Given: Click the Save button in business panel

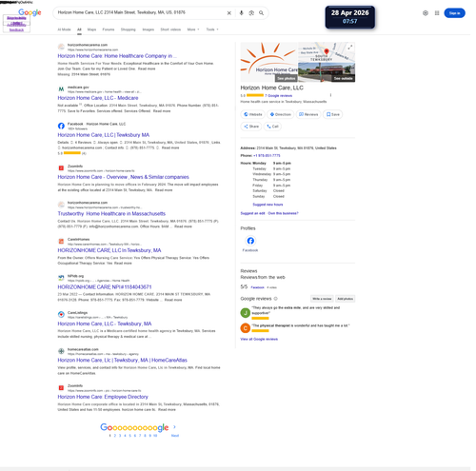Looking at the screenshot, I should [x=332, y=114].
